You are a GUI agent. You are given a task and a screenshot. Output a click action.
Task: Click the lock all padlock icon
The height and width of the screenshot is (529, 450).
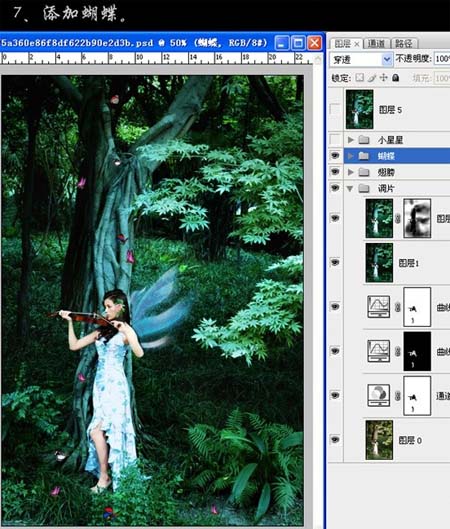pos(396,78)
